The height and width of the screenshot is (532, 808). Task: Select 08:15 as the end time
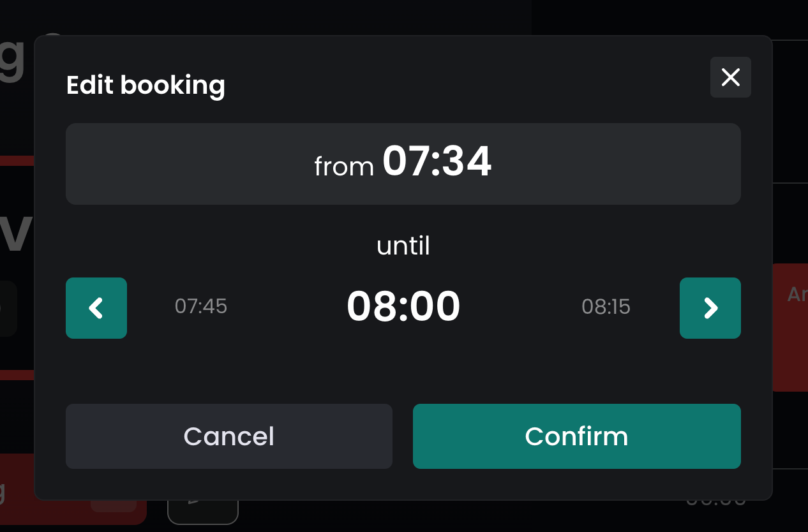click(606, 307)
